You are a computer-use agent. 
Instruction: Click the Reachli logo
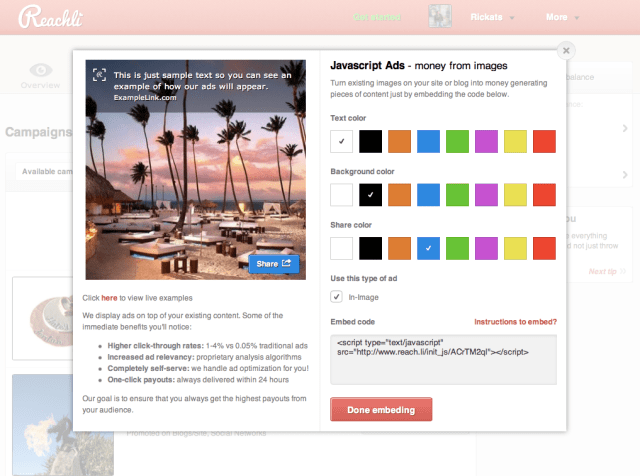click(50, 17)
